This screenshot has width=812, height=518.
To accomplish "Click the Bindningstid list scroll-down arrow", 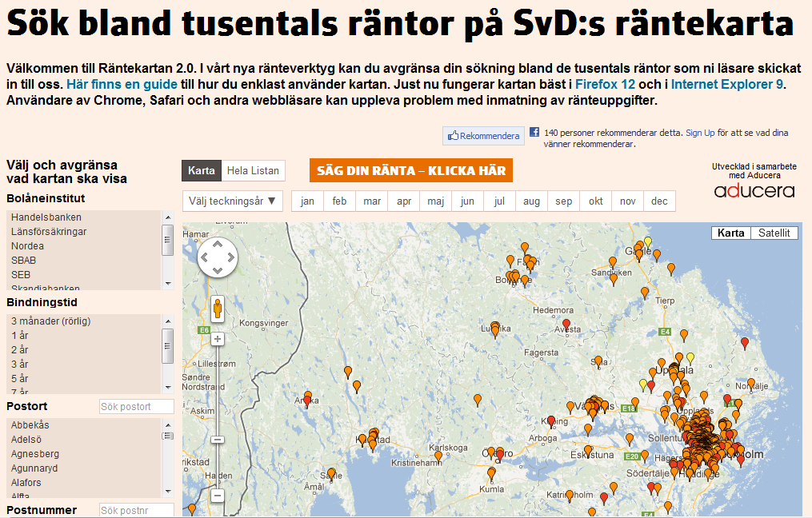I will point(168,387).
